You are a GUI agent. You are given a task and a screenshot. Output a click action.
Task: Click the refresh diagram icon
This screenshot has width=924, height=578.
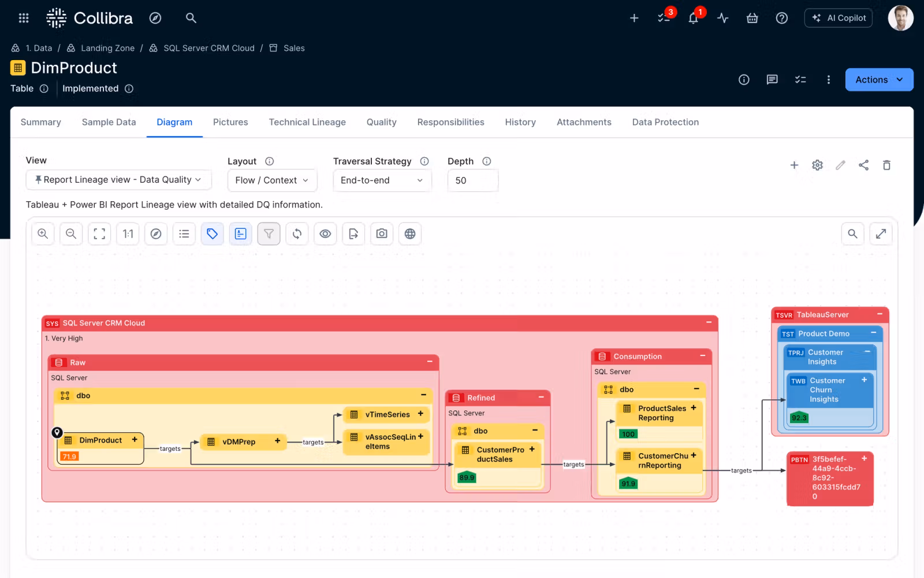(x=297, y=234)
